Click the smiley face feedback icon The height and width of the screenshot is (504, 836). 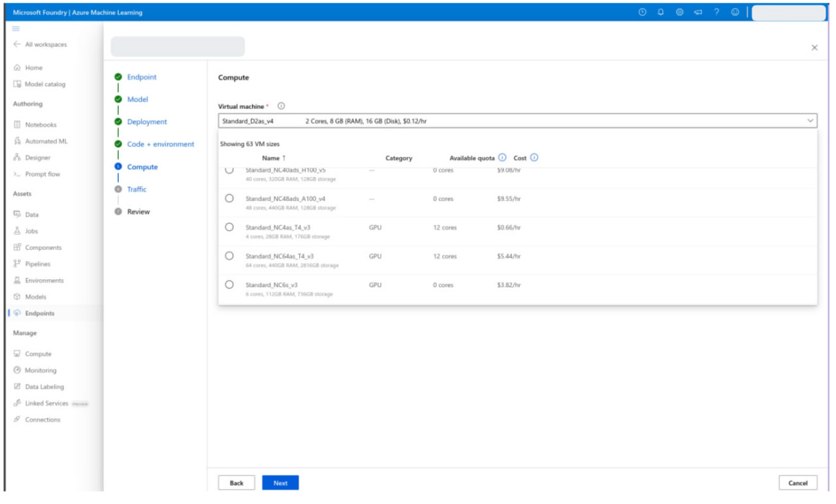tap(735, 12)
